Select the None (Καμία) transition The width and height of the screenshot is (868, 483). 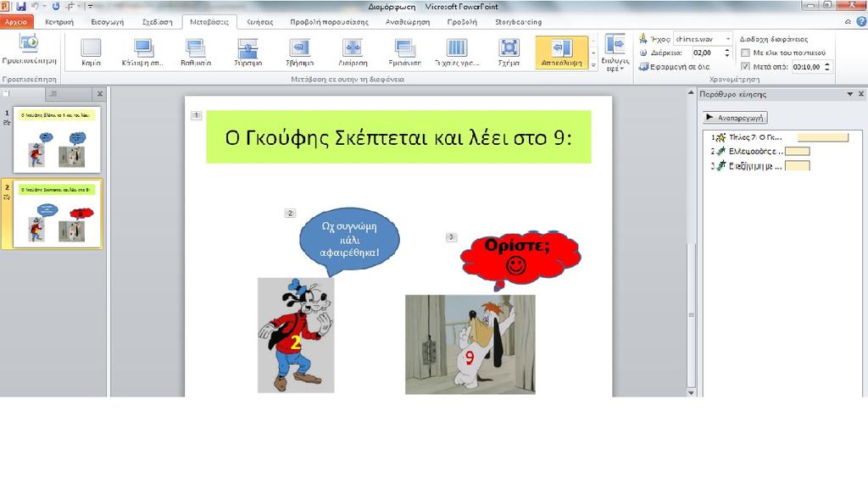tap(91, 52)
